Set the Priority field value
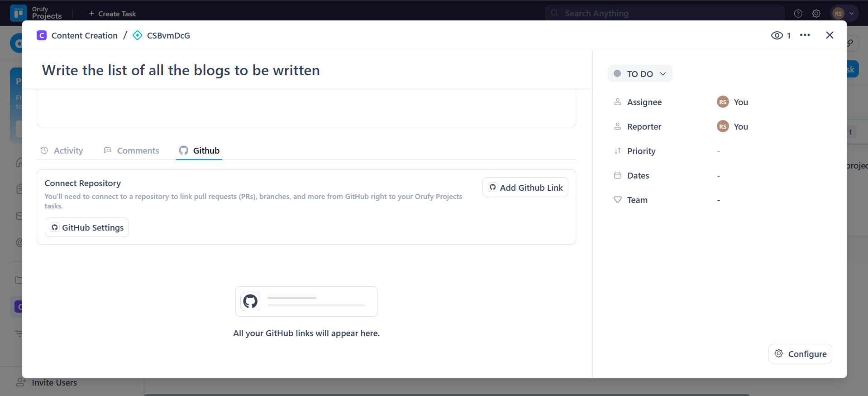This screenshot has width=868, height=396. (x=718, y=151)
